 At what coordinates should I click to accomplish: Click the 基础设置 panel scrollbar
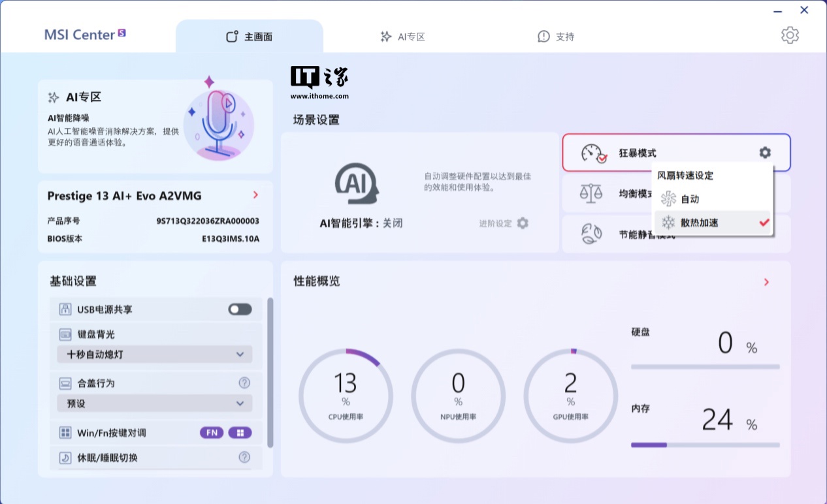(270, 372)
